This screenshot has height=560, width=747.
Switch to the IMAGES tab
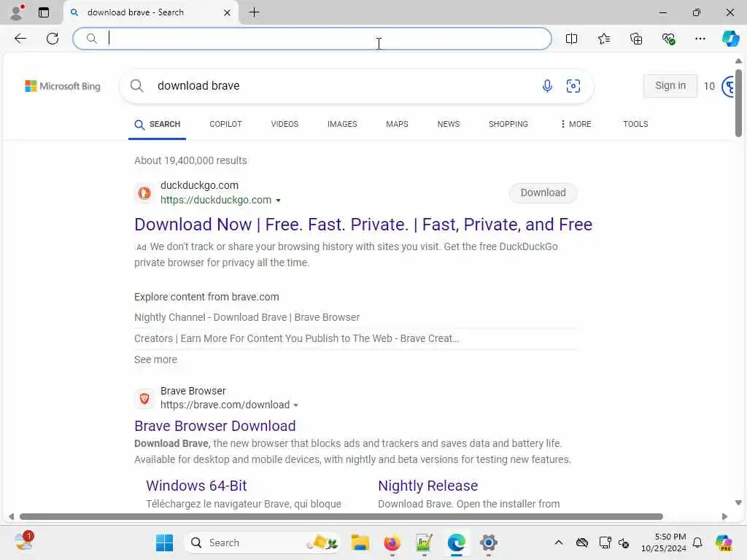pyautogui.click(x=342, y=124)
